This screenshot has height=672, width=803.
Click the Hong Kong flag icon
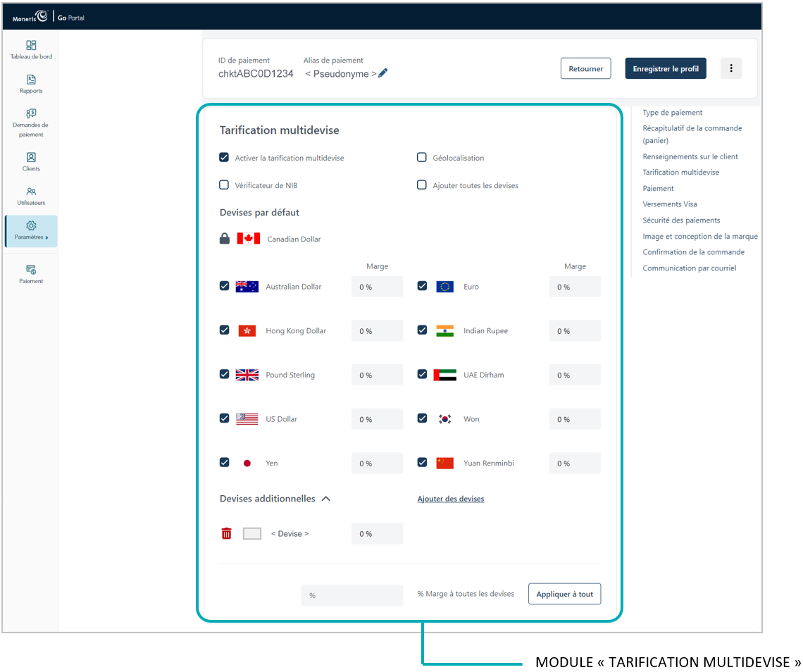247,331
